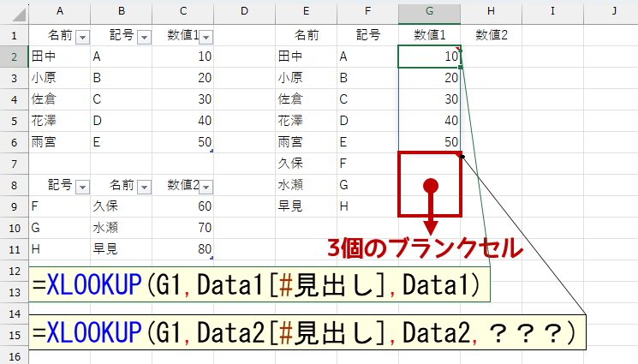This screenshot has height=364, width=638.
Task: Click cell C11 with value 80
Action: click(x=183, y=249)
